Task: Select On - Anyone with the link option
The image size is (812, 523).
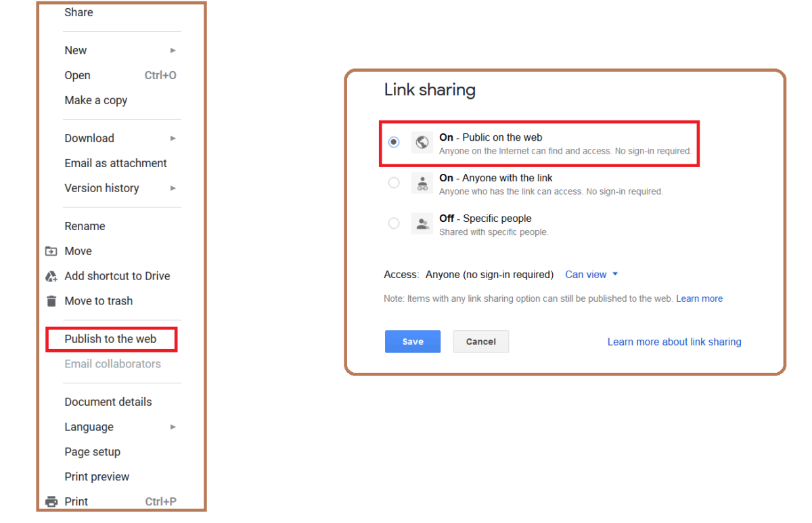Action: tap(394, 183)
